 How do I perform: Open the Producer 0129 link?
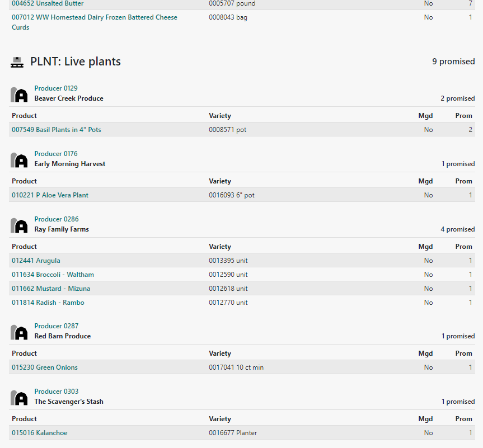pyautogui.click(x=56, y=88)
